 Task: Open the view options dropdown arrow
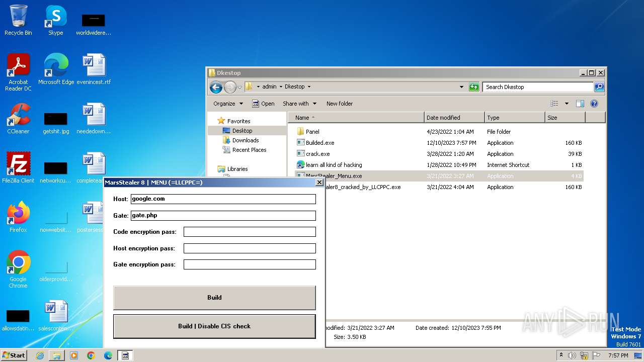(x=567, y=104)
